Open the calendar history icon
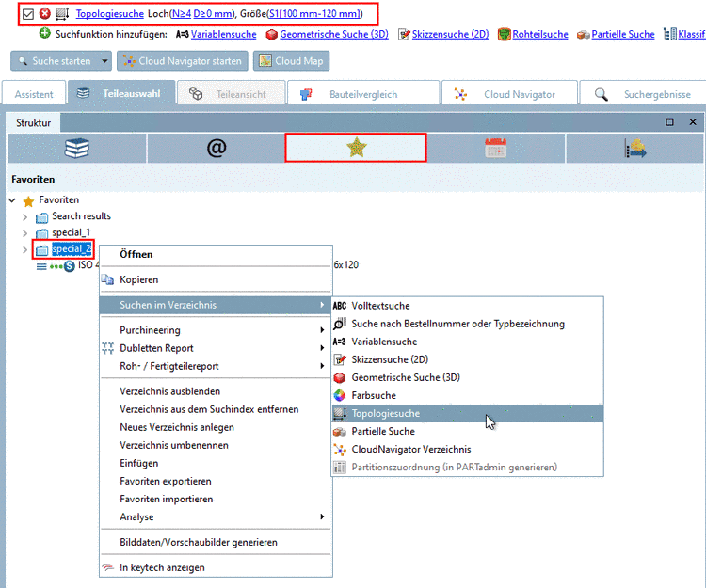This screenshot has width=706, height=588. tap(496, 148)
